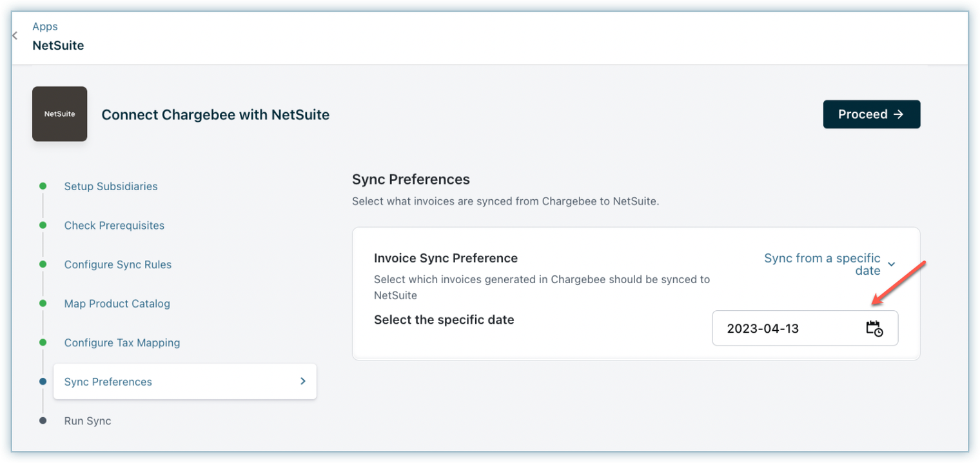The image size is (980, 463).
Task: Select the Run Sync step
Action: click(88, 421)
